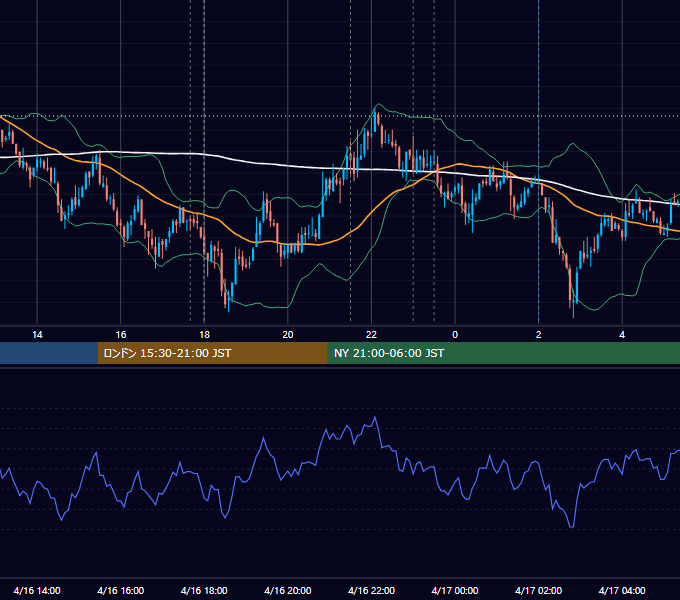Click the ロンドン 15:30-21:00 JST session bar
Screen dimensions: 680x600
pyautogui.click(x=212, y=353)
